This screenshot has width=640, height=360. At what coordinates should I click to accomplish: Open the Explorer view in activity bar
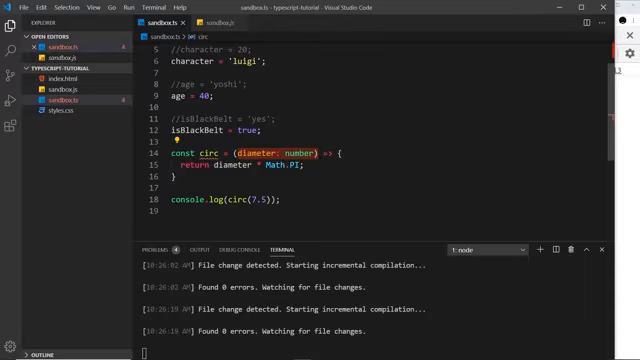tap(10, 26)
